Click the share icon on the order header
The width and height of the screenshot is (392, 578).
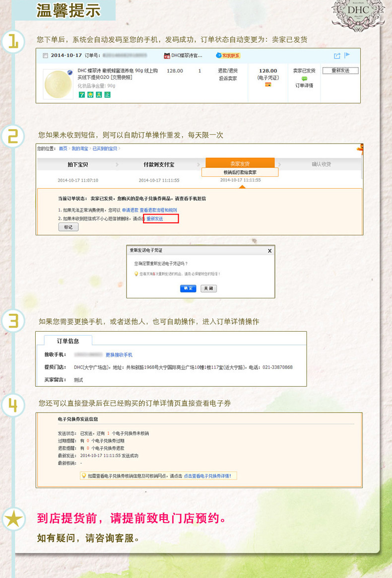tap(337, 56)
